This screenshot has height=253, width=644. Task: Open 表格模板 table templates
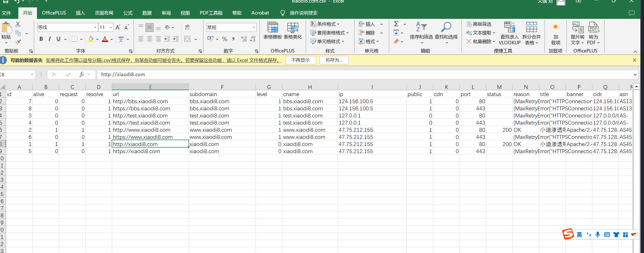pos(272,31)
